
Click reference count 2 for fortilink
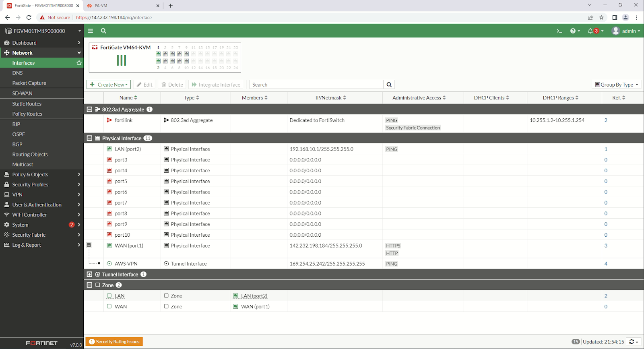click(606, 120)
